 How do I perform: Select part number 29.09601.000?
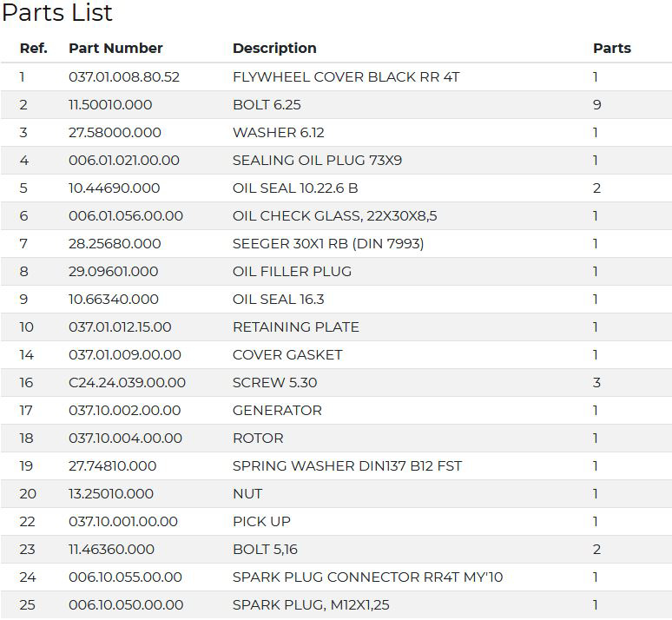(114, 272)
